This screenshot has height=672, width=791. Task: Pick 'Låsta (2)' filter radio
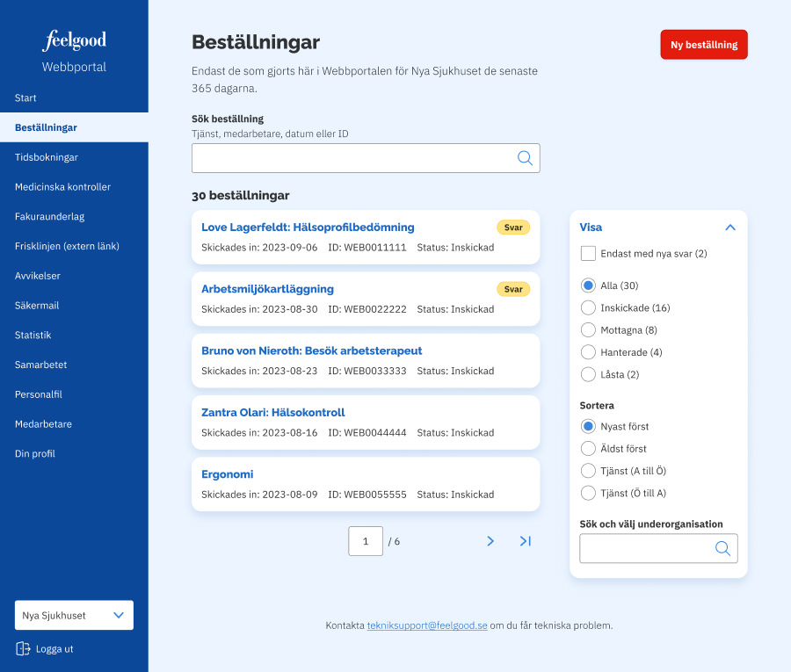tap(588, 374)
